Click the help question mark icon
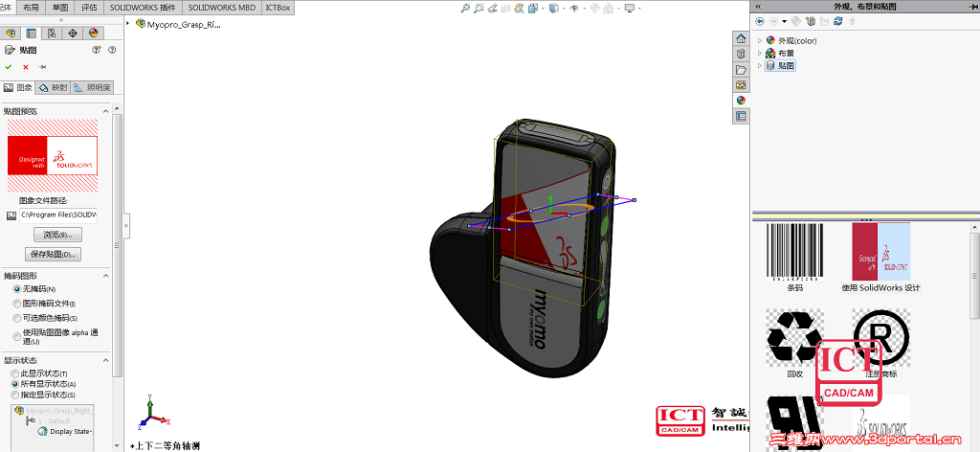The width and height of the screenshot is (980, 452). pos(112,50)
